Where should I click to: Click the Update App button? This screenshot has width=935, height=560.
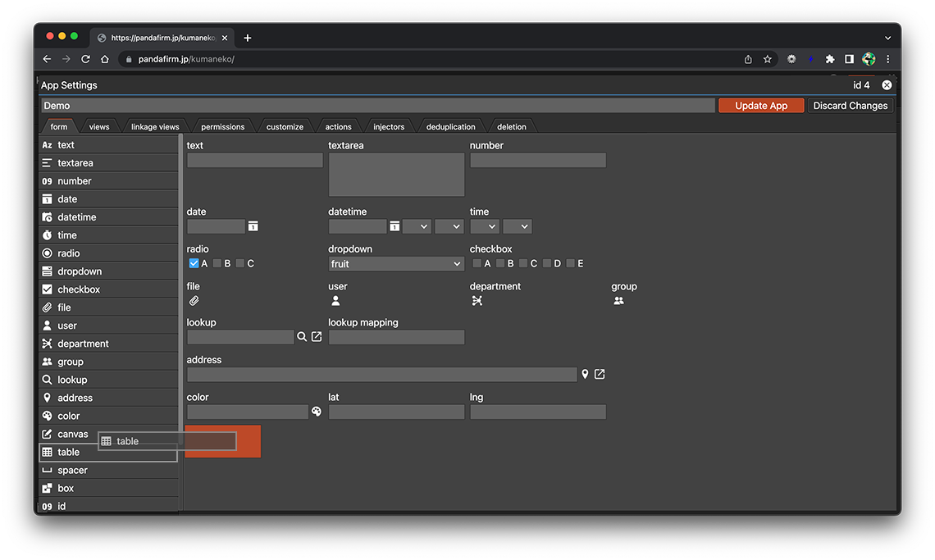tap(760, 106)
